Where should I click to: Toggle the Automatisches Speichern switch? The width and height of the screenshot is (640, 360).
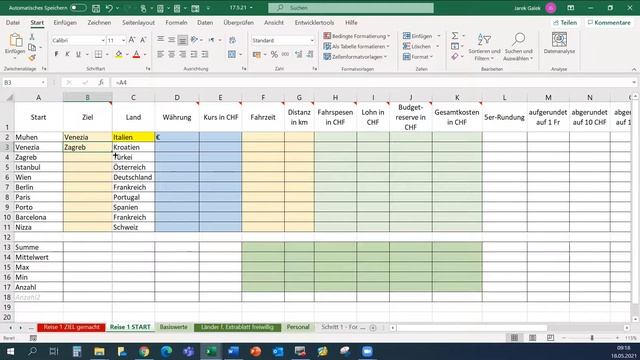78,8
